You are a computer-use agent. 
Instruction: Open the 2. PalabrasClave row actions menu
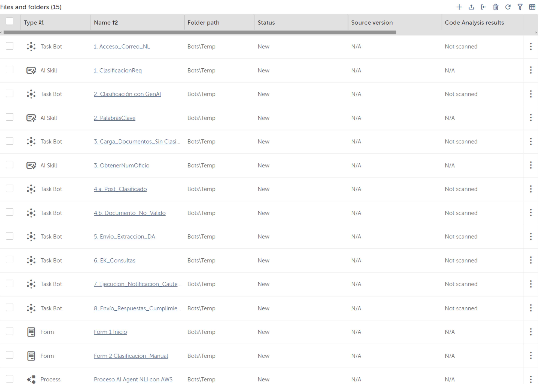[x=531, y=118]
